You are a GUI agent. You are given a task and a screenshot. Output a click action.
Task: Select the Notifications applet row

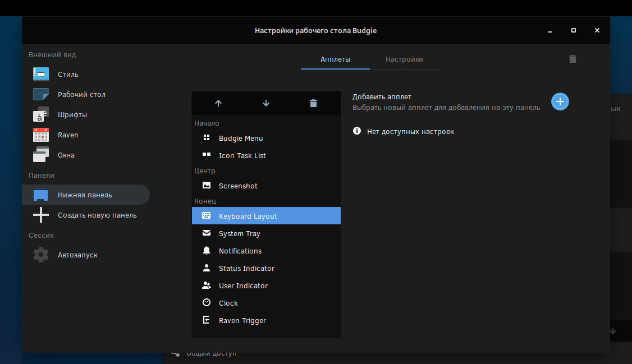click(266, 251)
